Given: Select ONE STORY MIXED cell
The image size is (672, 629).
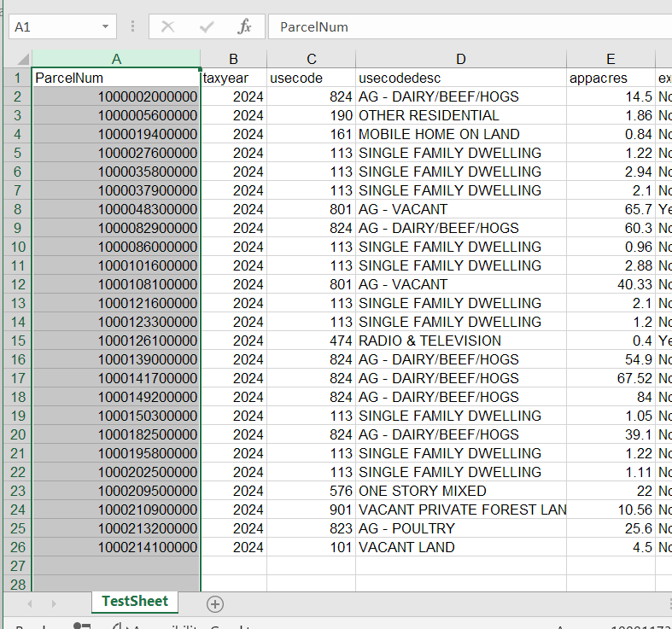Looking at the screenshot, I should [x=461, y=491].
